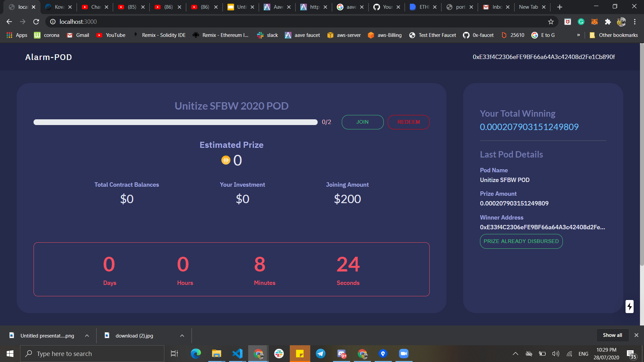Launch Slack from the taskbar

point(279,353)
